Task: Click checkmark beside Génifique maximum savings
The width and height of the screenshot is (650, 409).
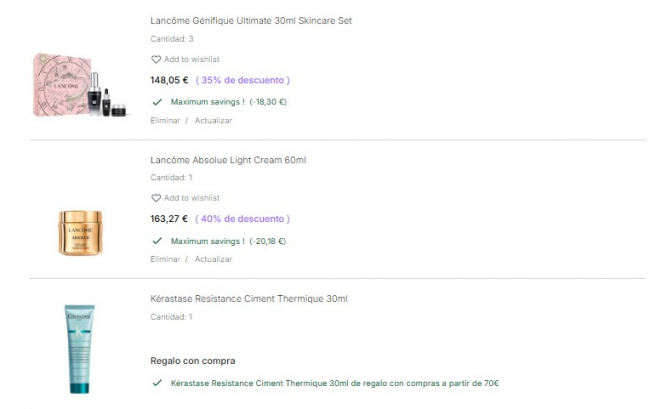Action: click(x=157, y=101)
